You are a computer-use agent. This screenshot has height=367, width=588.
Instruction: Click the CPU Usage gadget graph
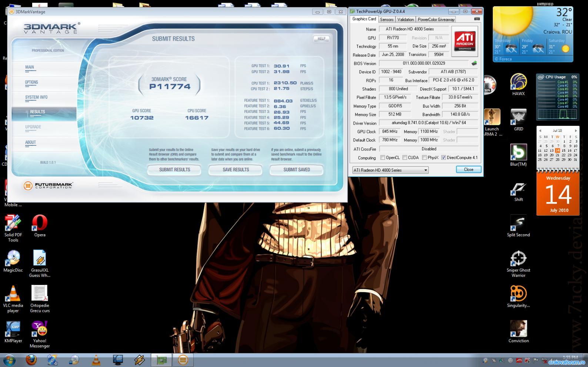tap(557, 114)
